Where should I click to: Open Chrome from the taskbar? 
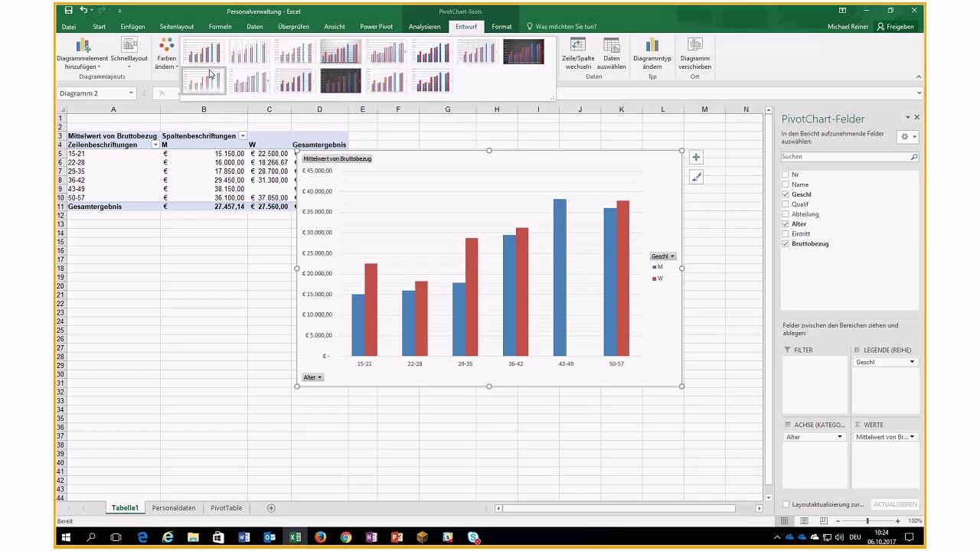click(x=346, y=537)
